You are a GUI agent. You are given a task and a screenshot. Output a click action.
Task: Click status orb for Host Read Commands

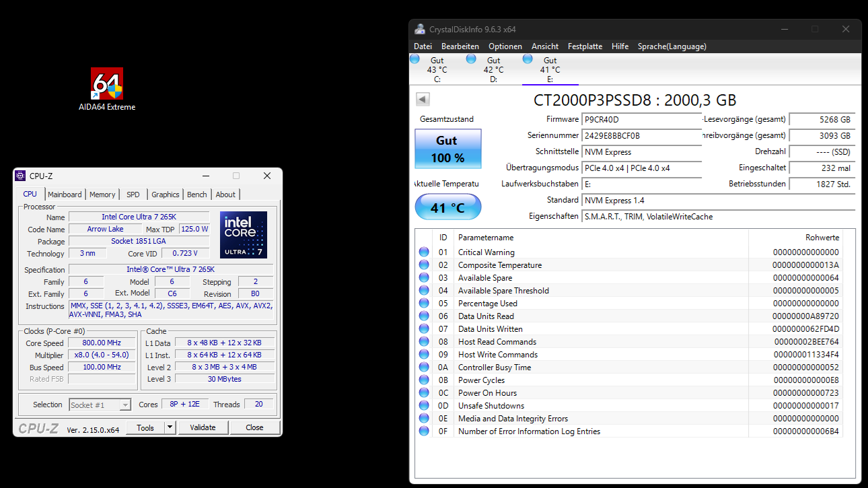pos(424,342)
